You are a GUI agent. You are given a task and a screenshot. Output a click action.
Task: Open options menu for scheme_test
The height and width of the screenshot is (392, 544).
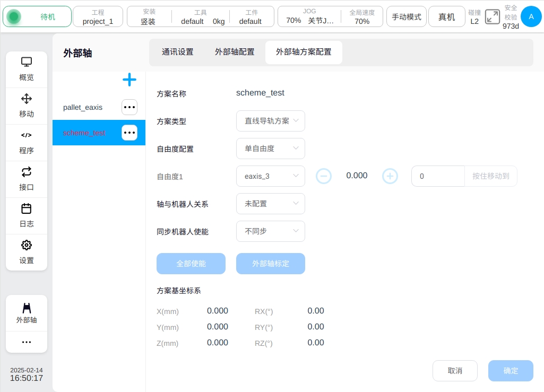point(129,133)
